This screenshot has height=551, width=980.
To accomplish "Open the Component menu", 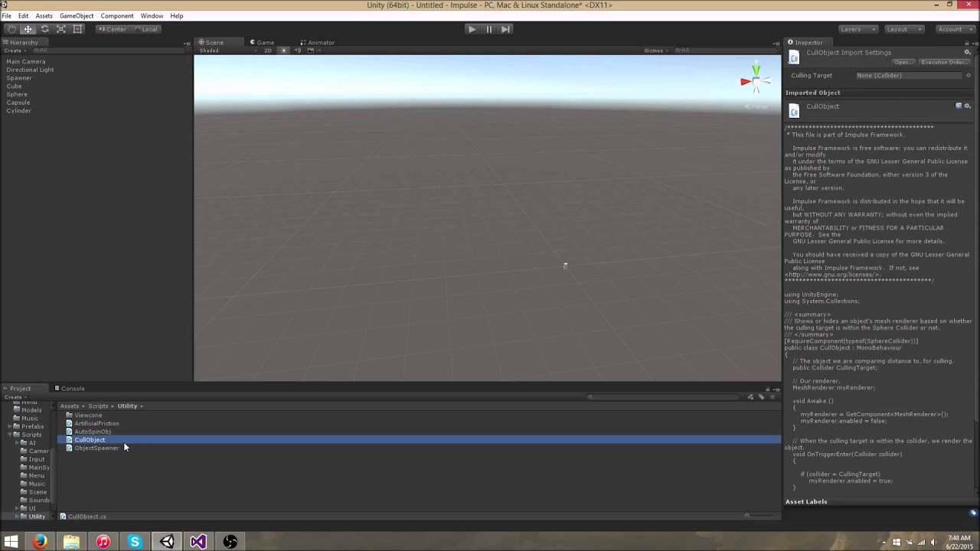I will [117, 15].
